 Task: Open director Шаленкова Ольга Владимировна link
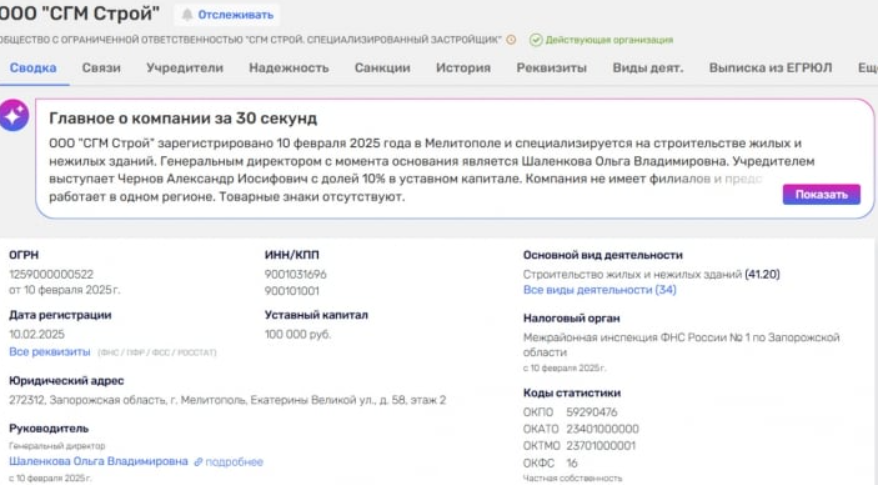(98, 462)
